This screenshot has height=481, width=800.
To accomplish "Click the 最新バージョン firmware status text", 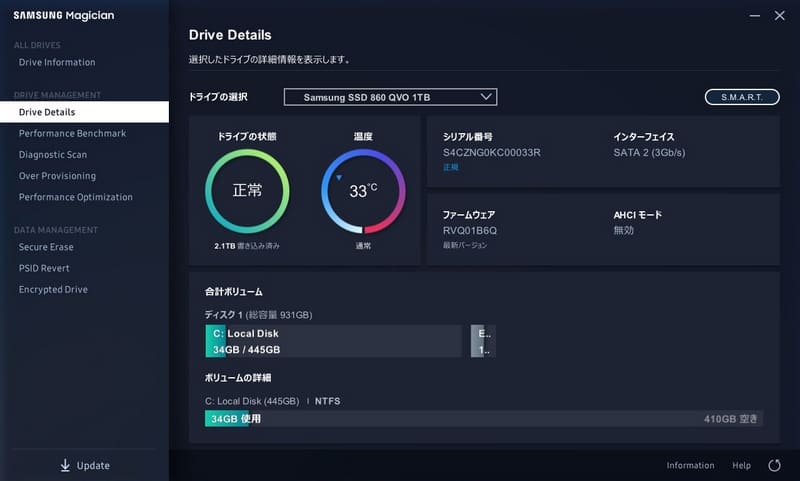I will coord(465,245).
